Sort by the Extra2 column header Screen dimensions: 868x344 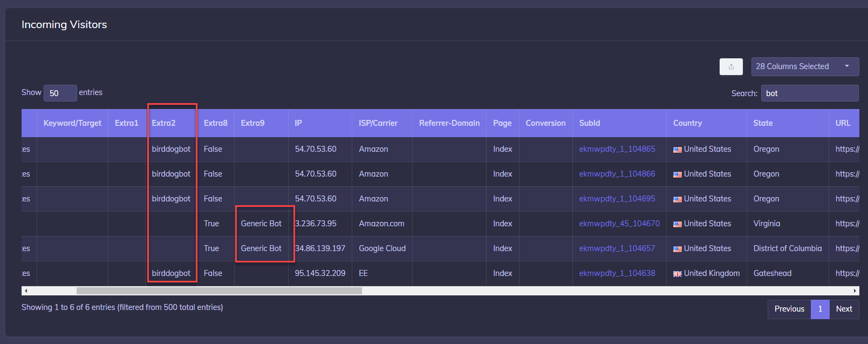coord(163,123)
